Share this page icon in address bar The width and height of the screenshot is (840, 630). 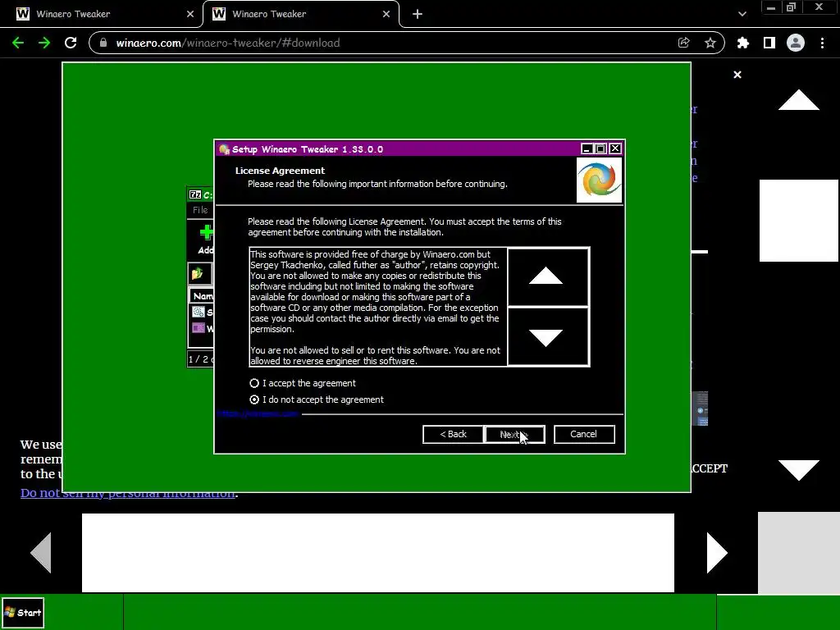(683, 43)
